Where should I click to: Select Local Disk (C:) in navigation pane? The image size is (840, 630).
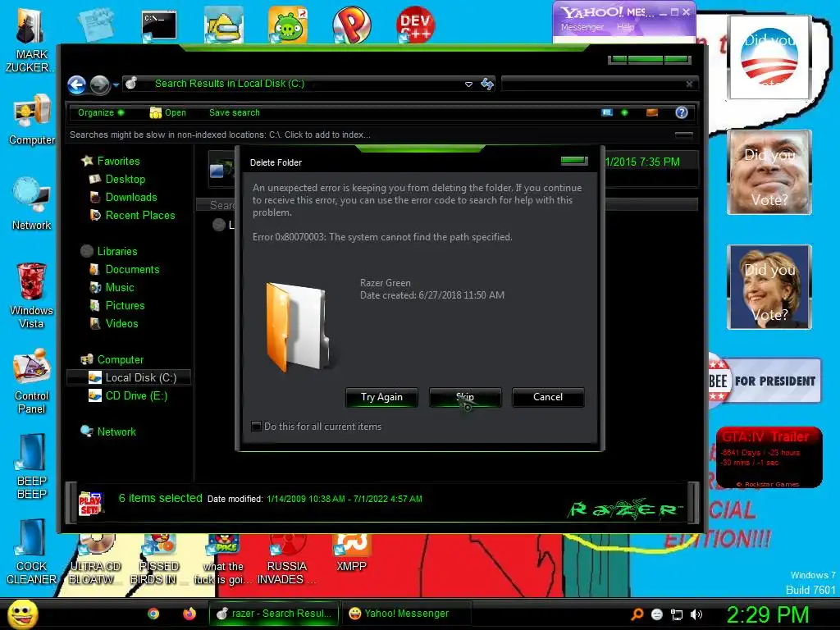click(129, 377)
